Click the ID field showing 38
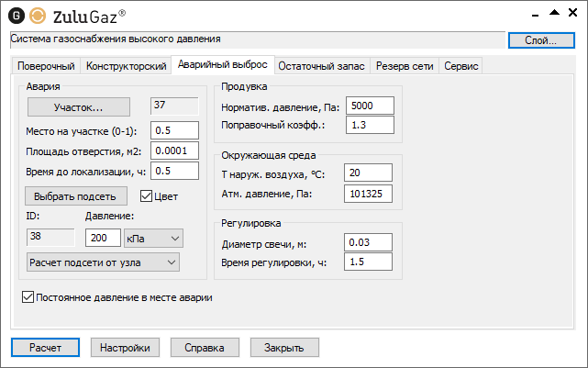588x368 pixels. click(50, 237)
